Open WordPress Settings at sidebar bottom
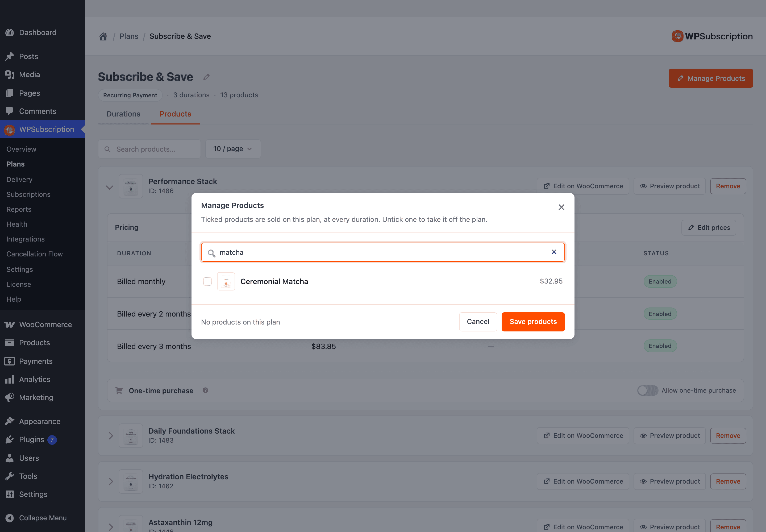Image resolution: width=766 pixels, height=532 pixels. click(42, 494)
